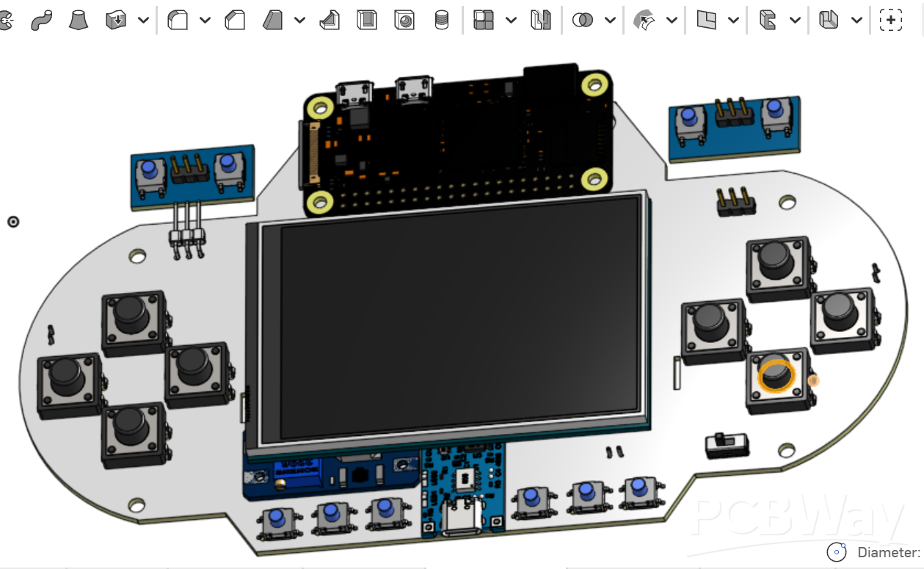Image resolution: width=924 pixels, height=569 pixels.
Task: Select the Loft tool
Action: [79, 21]
